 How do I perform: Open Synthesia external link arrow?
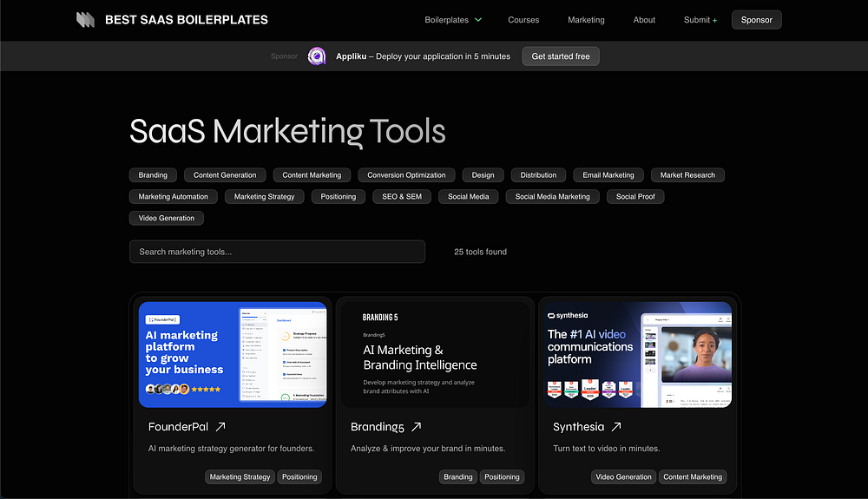click(x=616, y=426)
